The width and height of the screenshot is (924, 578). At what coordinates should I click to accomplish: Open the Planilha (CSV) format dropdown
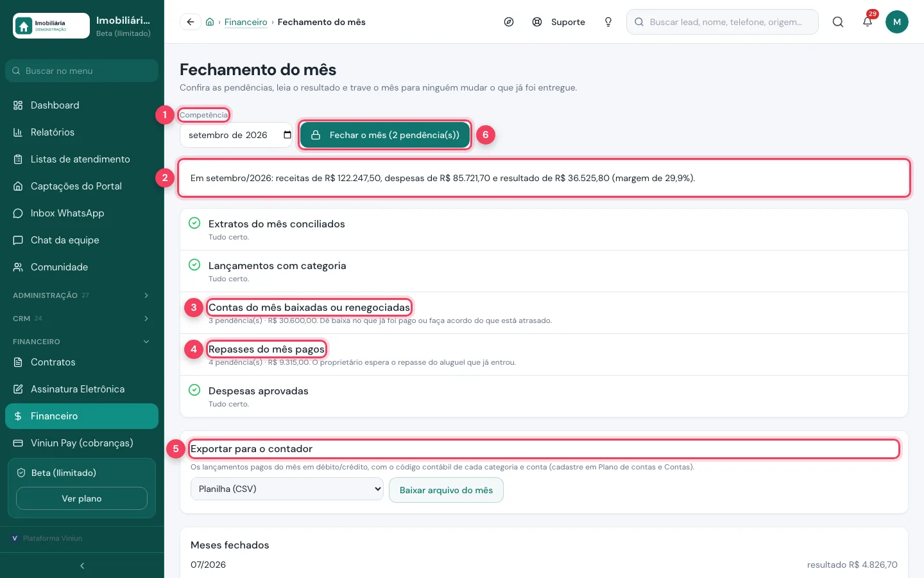(287, 489)
